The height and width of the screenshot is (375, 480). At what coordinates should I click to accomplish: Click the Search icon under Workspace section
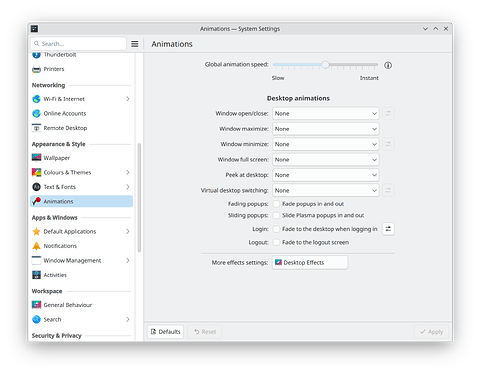pos(36,319)
